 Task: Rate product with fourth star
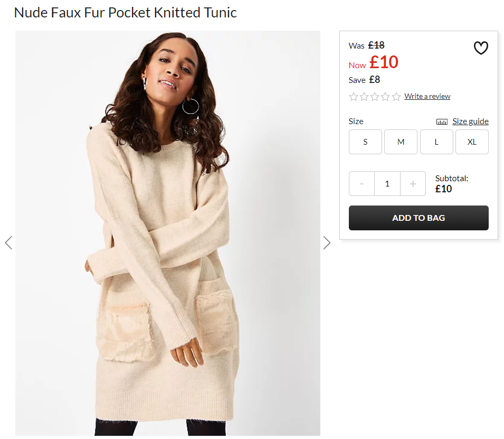pyautogui.click(x=385, y=97)
